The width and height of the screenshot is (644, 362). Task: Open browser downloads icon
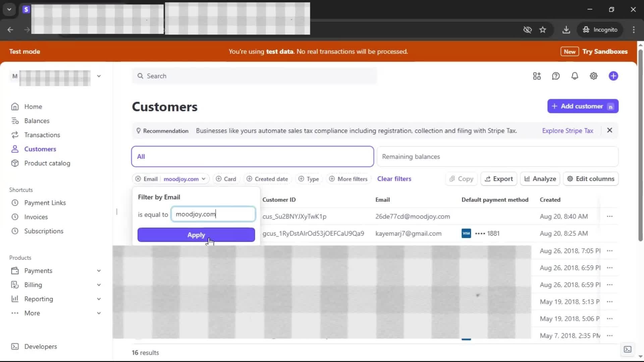tap(566, 30)
